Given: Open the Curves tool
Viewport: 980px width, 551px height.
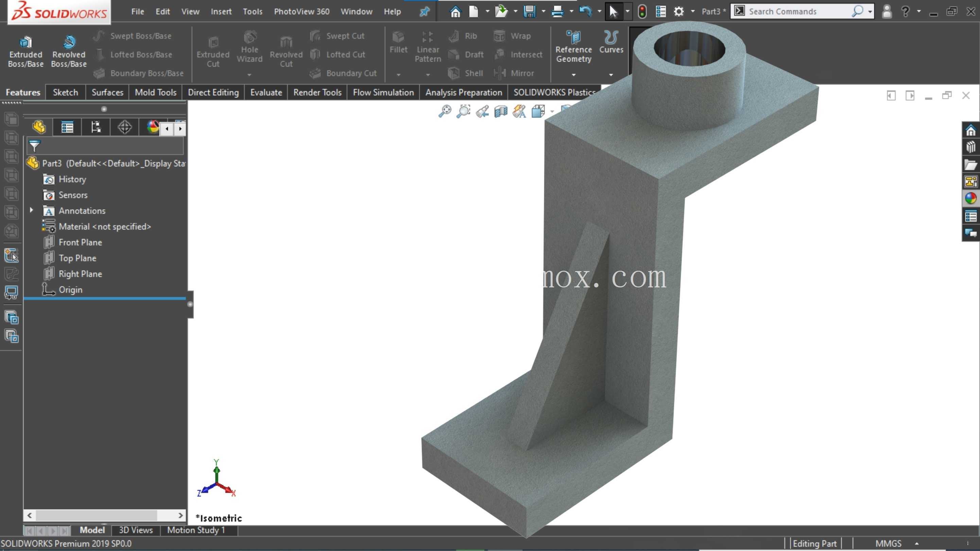Looking at the screenshot, I should click(611, 42).
